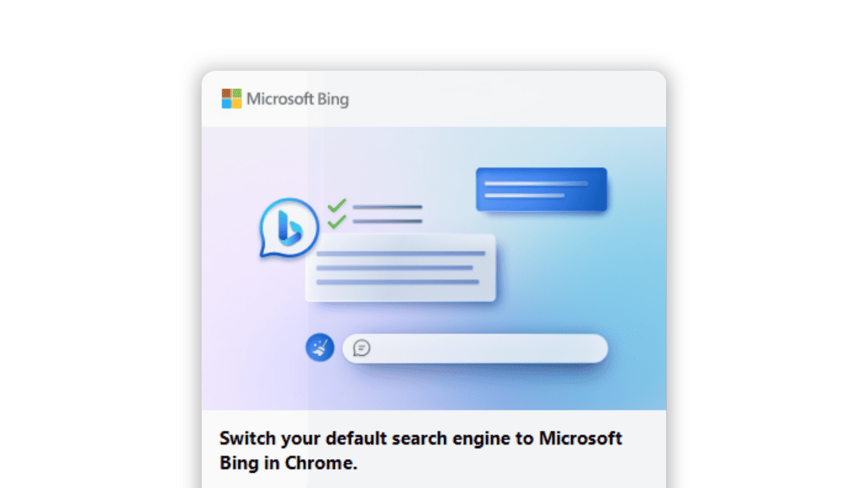Click the longer line in the blue card
Screen dimensions: 868x488
click(536, 184)
